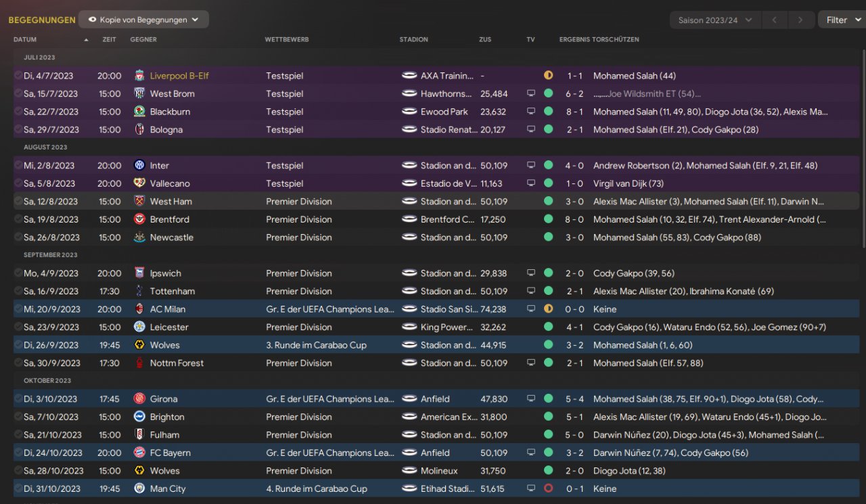The width and height of the screenshot is (866, 504).
Task: Click the Vallecano club crest
Action: click(139, 183)
